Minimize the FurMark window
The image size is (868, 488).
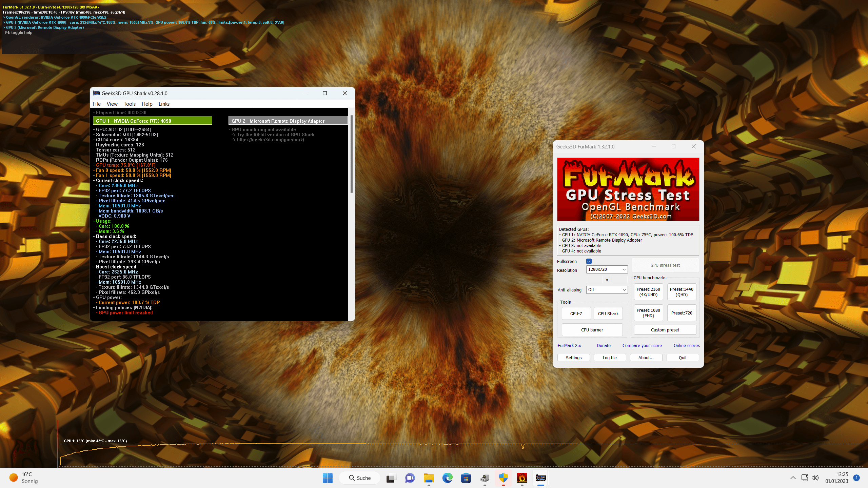pos(654,146)
